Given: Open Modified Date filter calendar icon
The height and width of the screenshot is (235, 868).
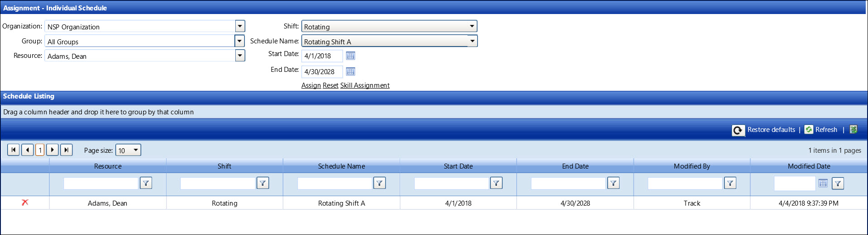Looking at the screenshot, I should coord(823,183).
